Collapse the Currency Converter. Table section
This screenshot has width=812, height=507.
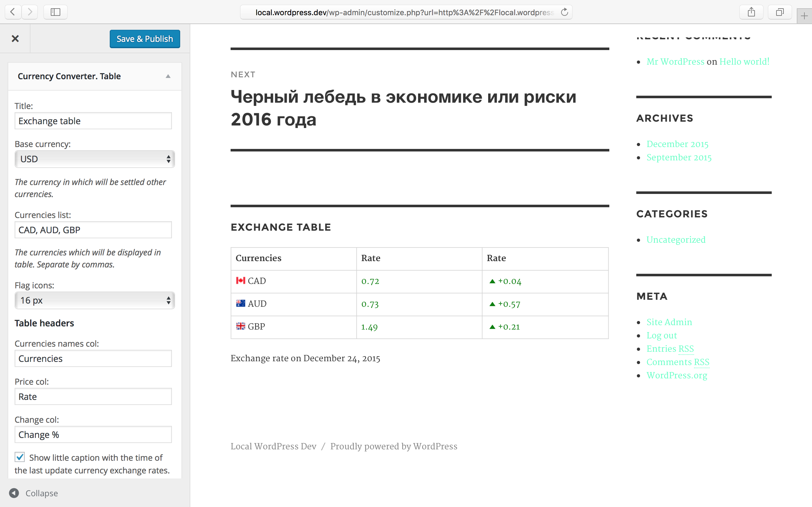[168, 76]
